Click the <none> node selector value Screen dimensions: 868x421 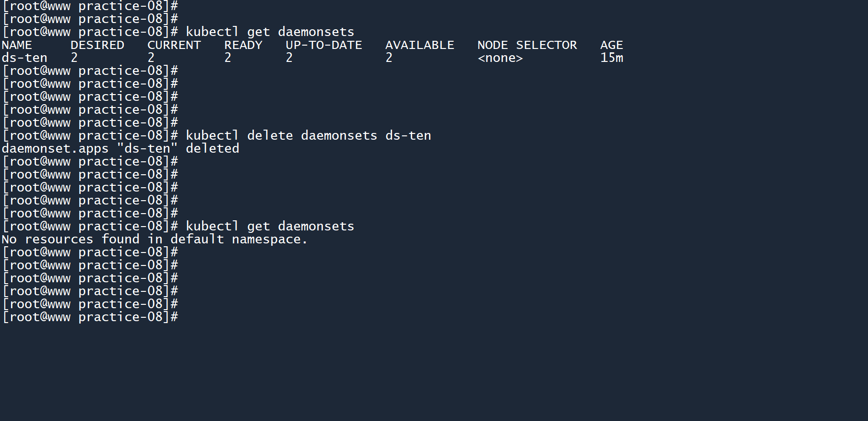500,58
